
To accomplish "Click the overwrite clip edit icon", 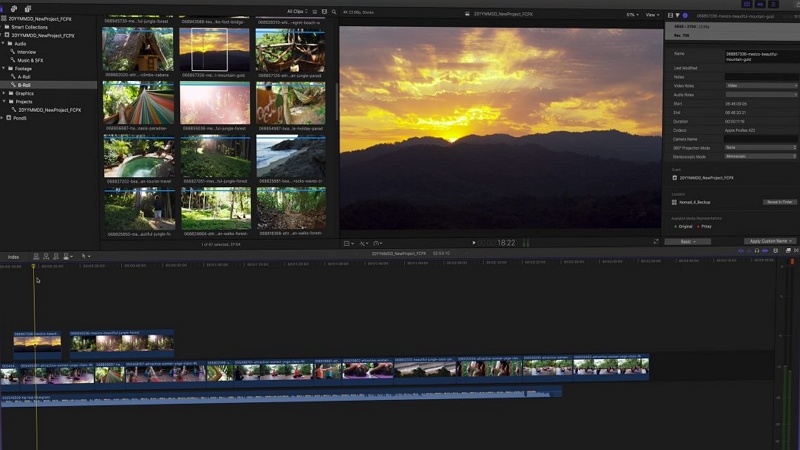I will tap(67, 256).
